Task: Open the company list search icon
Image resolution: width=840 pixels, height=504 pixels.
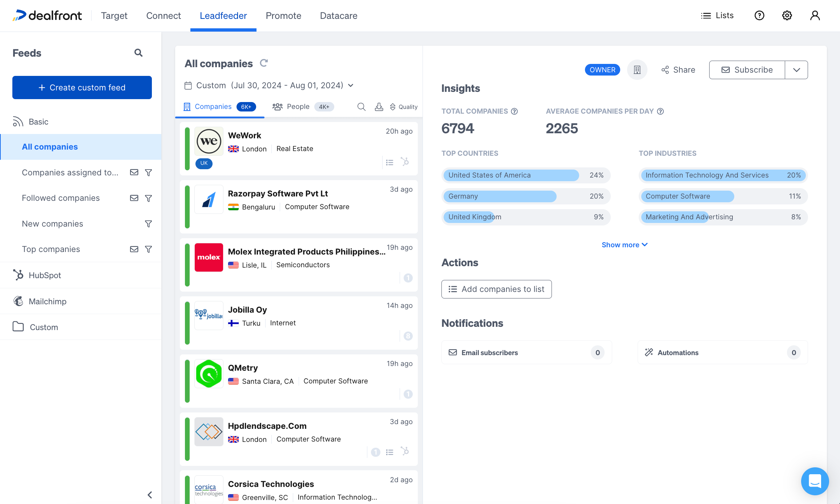Action: click(x=361, y=107)
